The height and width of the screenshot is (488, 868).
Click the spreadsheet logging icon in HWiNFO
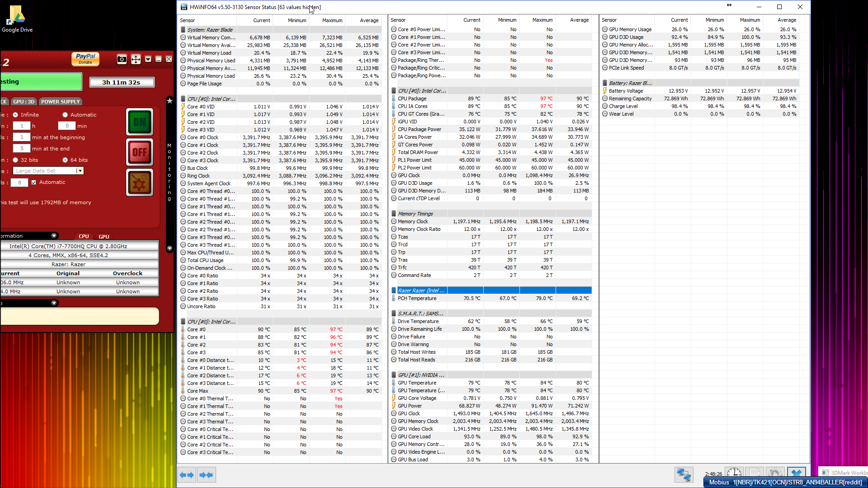754,473
